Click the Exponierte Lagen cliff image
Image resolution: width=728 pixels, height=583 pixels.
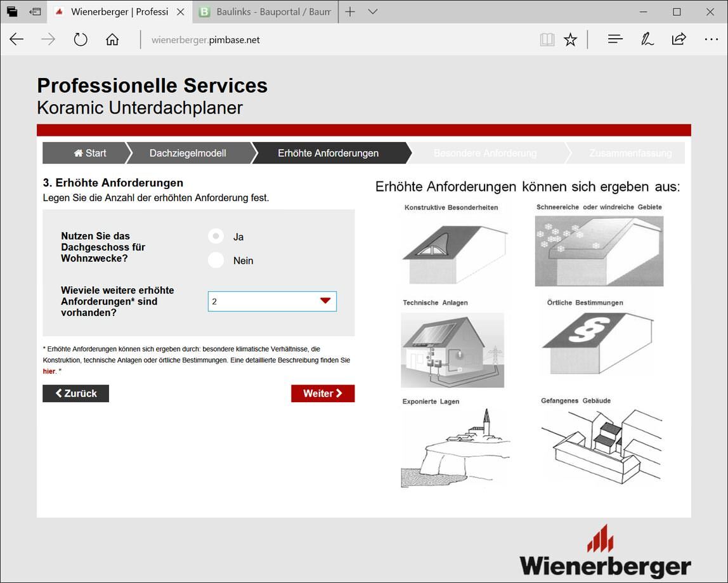coord(456,448)
